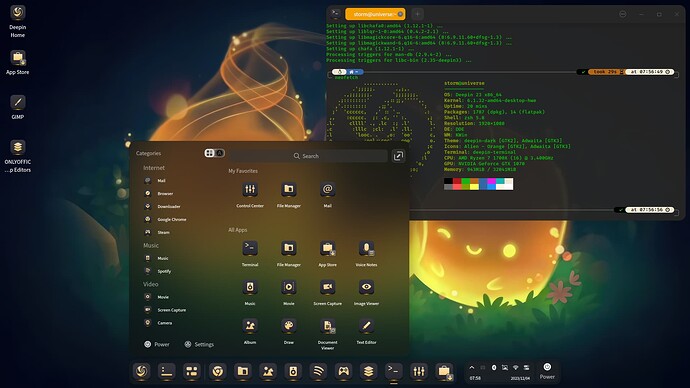This screenshot has height=388, width=690.
Task: Launch Terminal from the All Apps grid
Action: pos(250,248)
